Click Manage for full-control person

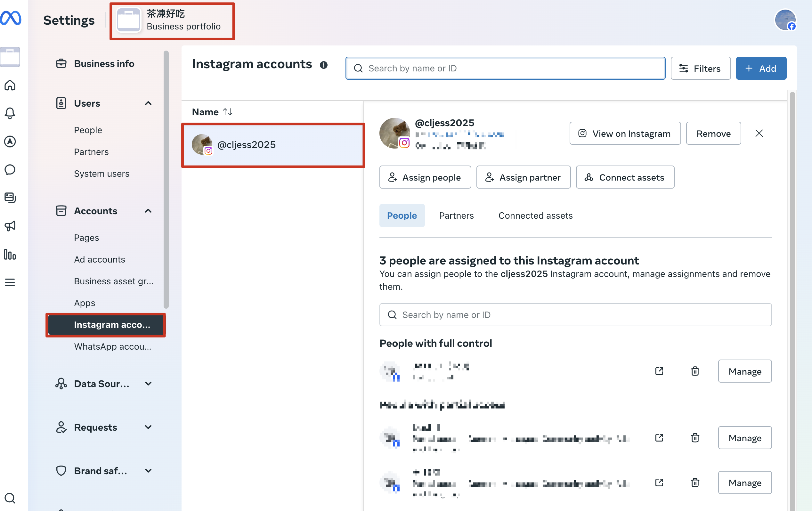(744, 371)
